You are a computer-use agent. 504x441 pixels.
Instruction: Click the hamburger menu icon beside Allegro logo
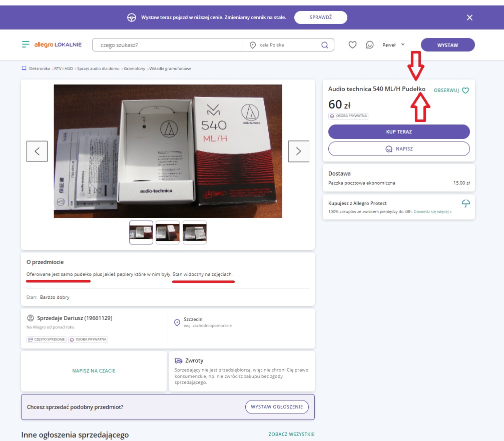26,44
